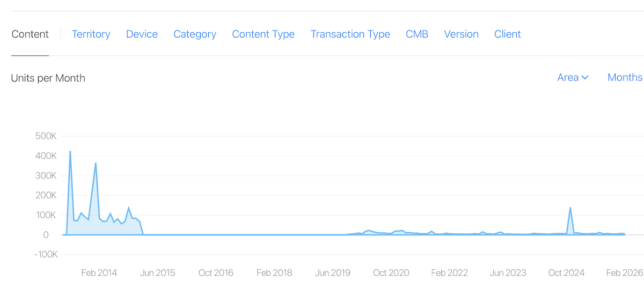Switch to the Territory tab
The image size is (644, 295).
[x=91, y=34]
